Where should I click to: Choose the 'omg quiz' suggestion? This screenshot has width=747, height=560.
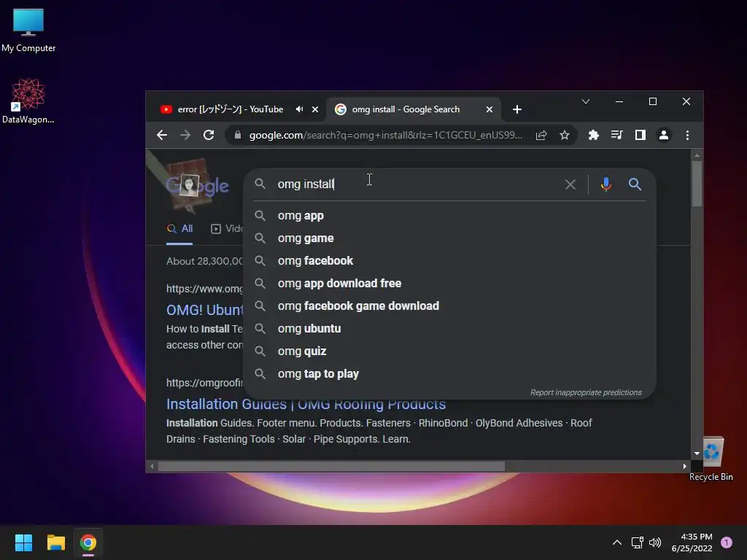coord(449,351)
